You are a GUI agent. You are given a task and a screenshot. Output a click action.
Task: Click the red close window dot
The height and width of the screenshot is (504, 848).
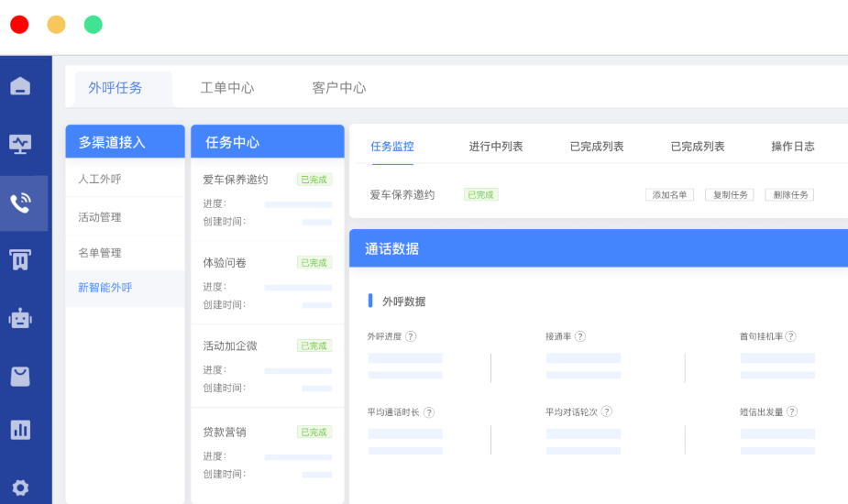click(x=19, y=25)
